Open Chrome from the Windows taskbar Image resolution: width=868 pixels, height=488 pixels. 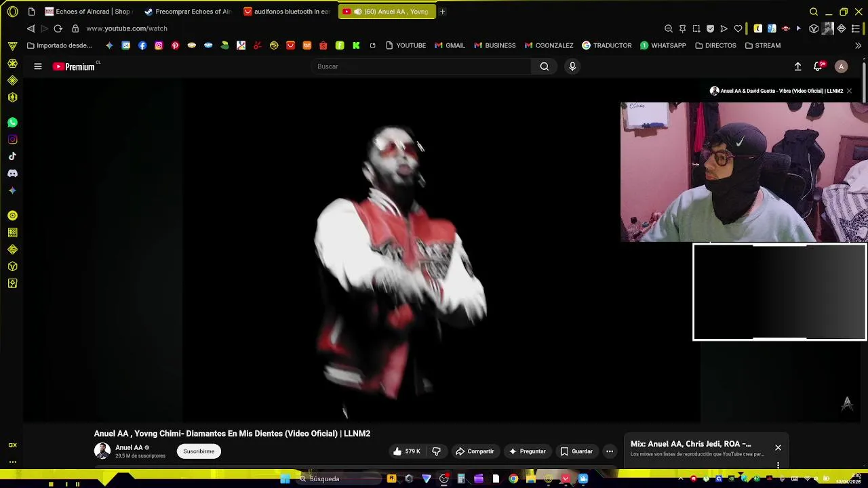click(x=513, y=479)
